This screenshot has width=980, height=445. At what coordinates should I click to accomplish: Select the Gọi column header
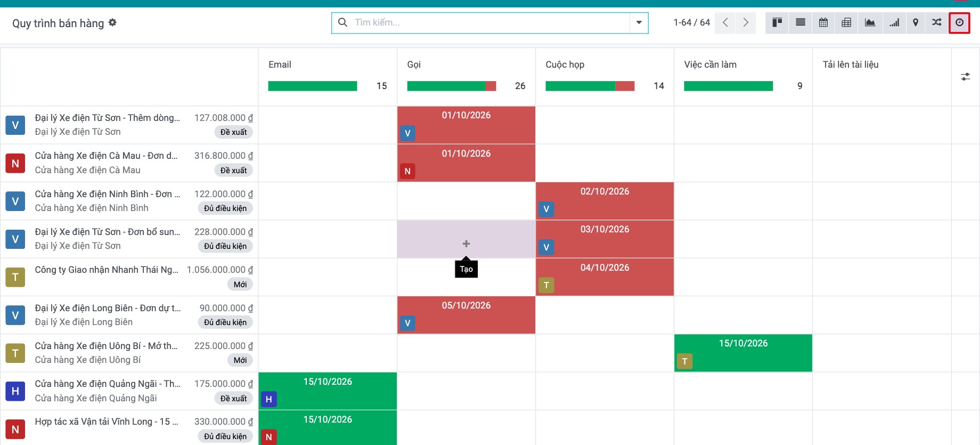(414, 64)
